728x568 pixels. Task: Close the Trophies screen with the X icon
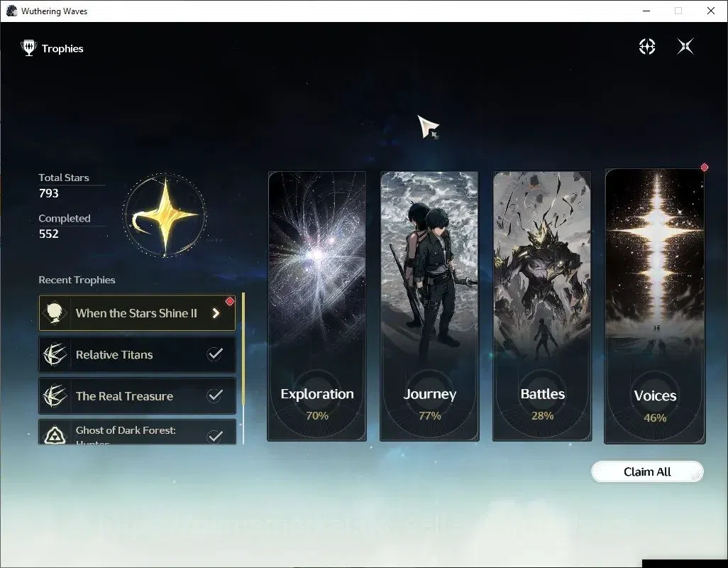[x=685, y=46]
